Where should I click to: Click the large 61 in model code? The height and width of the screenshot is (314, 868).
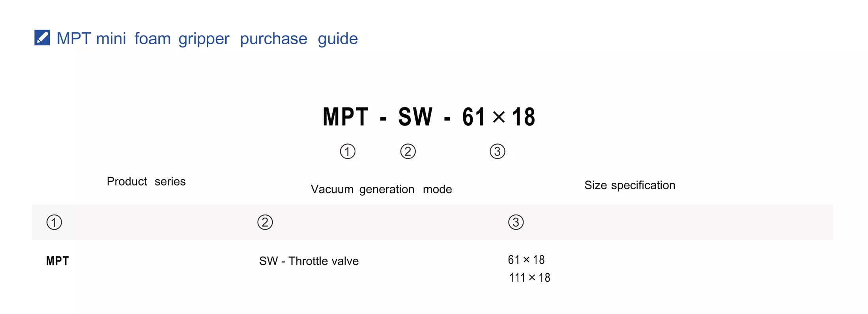(473, 117)
